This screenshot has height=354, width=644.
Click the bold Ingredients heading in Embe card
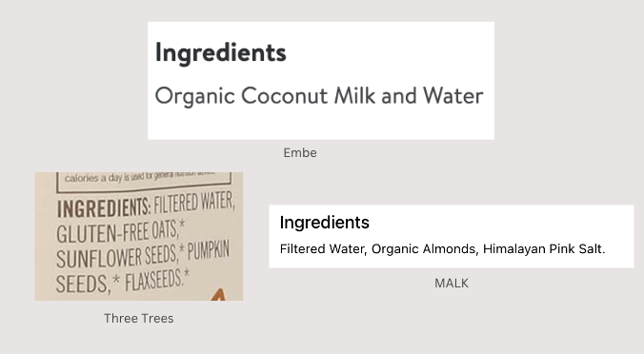click(x=221, y=53)
